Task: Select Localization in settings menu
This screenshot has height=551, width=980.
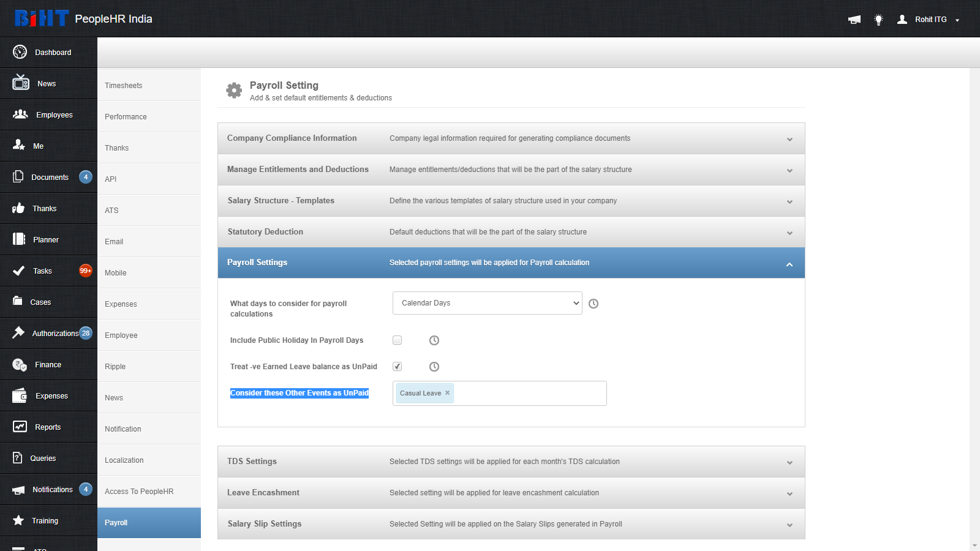Action: tap(149, 460)
